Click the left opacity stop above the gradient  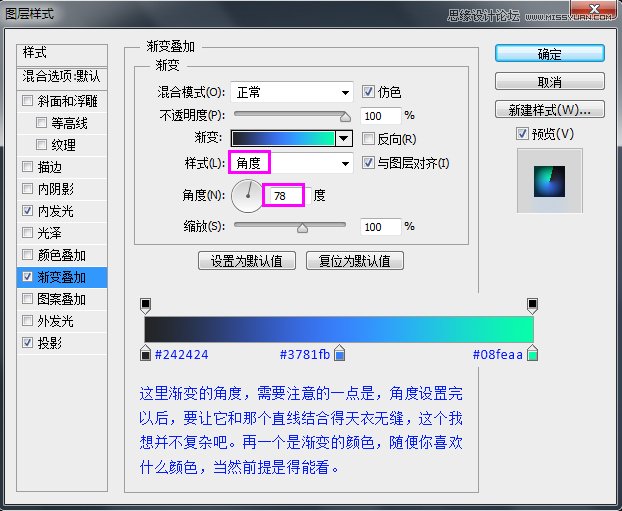[x=146, y=306]
